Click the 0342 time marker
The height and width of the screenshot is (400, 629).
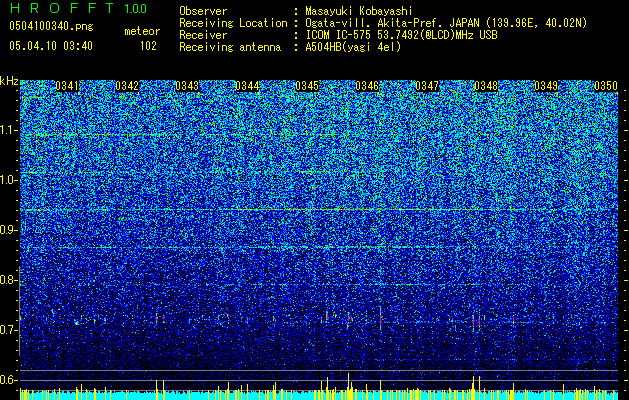127,86
